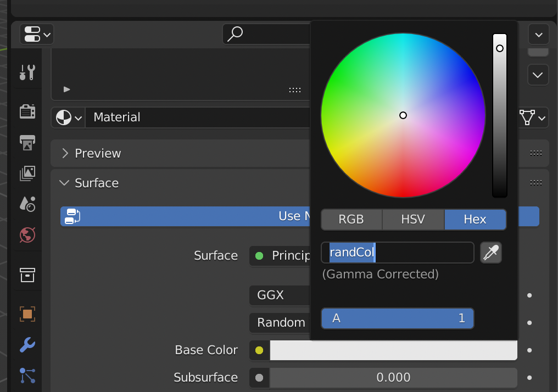The width and height of the screenshot is (558, 392).
Task: Click the animate dot beside Base Color
Action: coord(529,350)
